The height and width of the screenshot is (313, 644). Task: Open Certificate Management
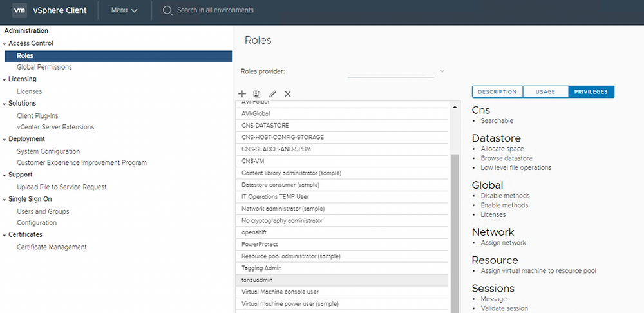click(52, 247)
